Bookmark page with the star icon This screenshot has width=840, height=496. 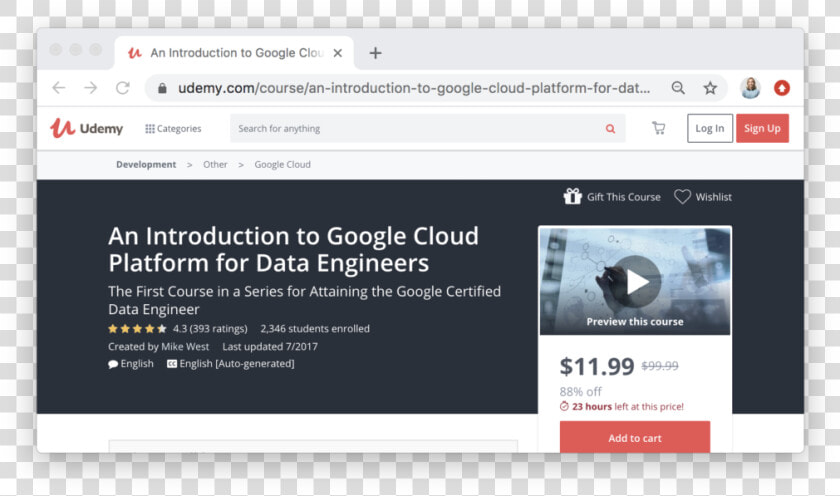(710, 88)
